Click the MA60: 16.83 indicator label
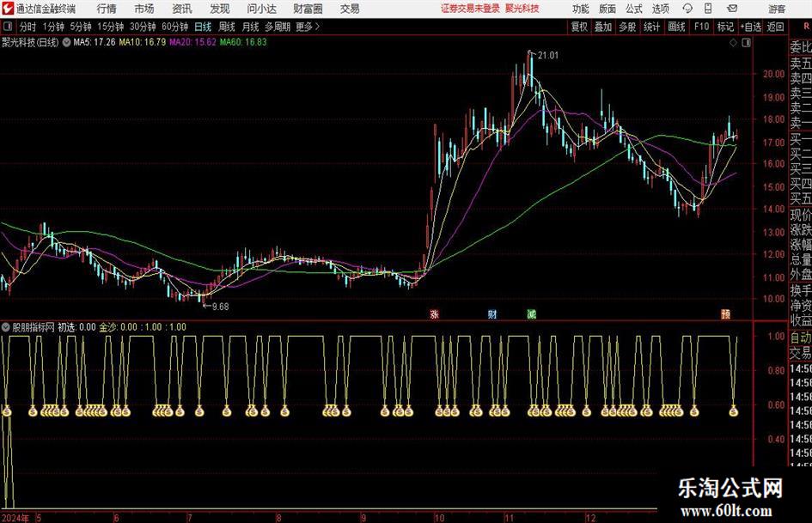Screen dimensions: 812x523 (x=243, y=42)
